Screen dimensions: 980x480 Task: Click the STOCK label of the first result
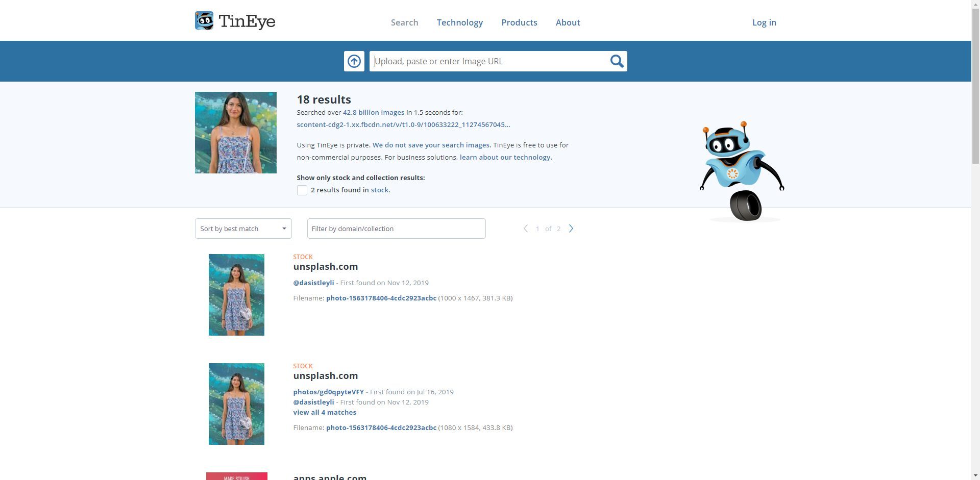coord(303,257)
